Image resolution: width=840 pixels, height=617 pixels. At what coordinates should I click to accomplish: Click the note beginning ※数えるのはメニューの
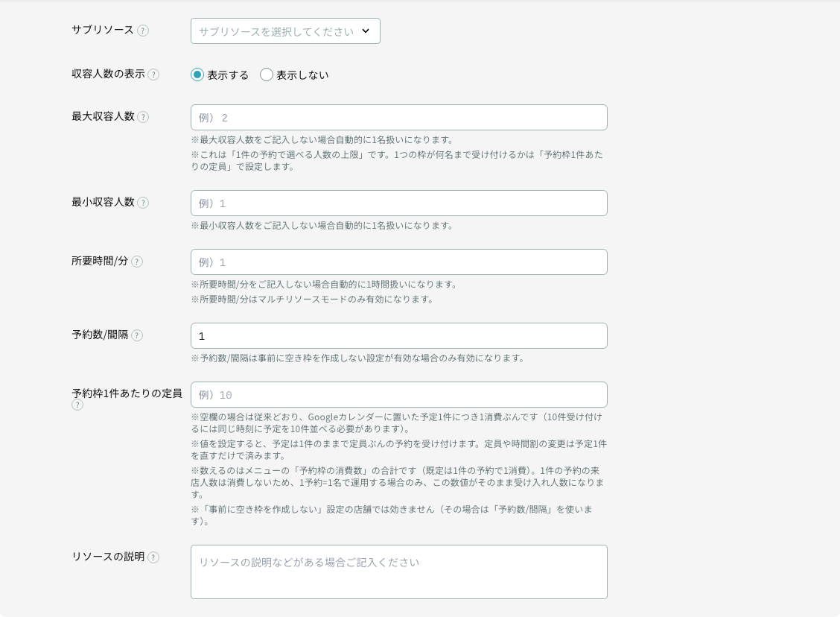pos(398,482)
